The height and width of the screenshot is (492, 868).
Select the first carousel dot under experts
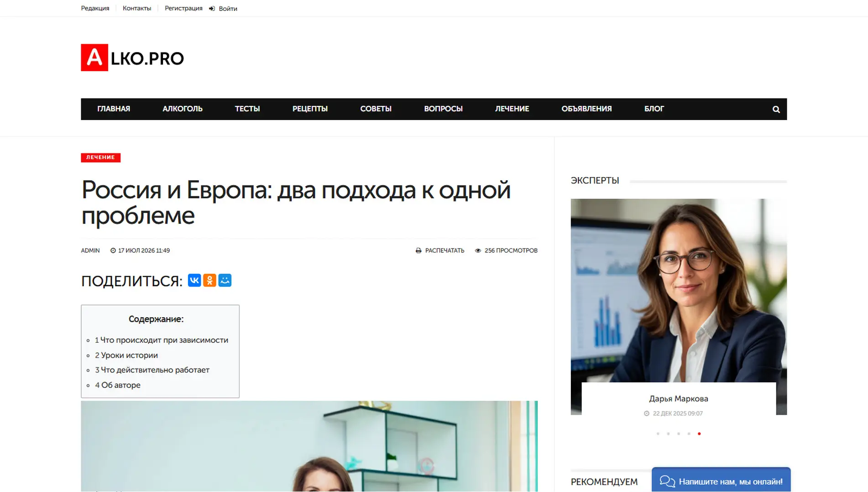(658, 434)
